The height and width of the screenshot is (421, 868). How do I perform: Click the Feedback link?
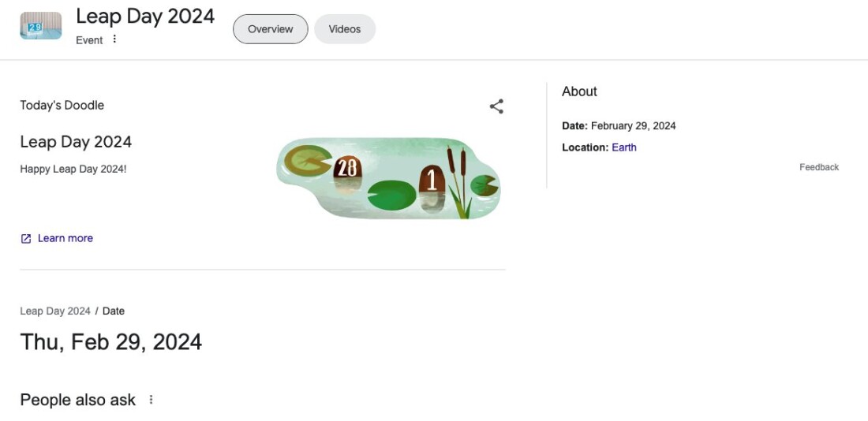[x=819, y=167]
